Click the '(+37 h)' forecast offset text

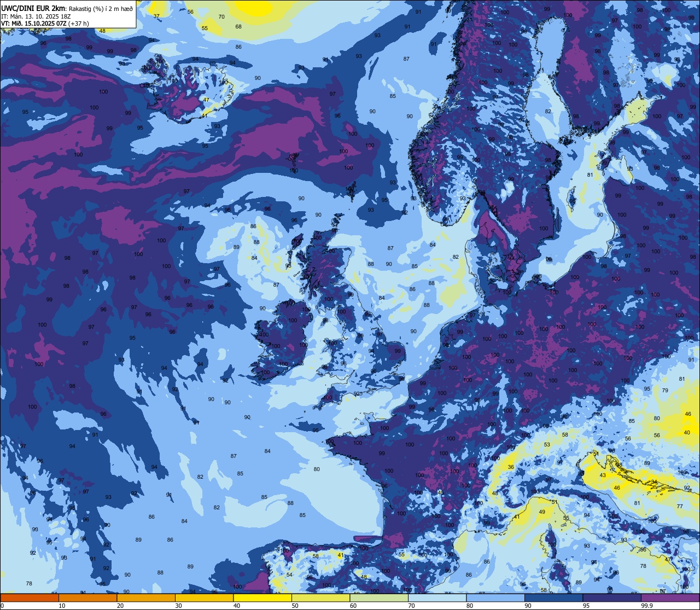(79, 24)
